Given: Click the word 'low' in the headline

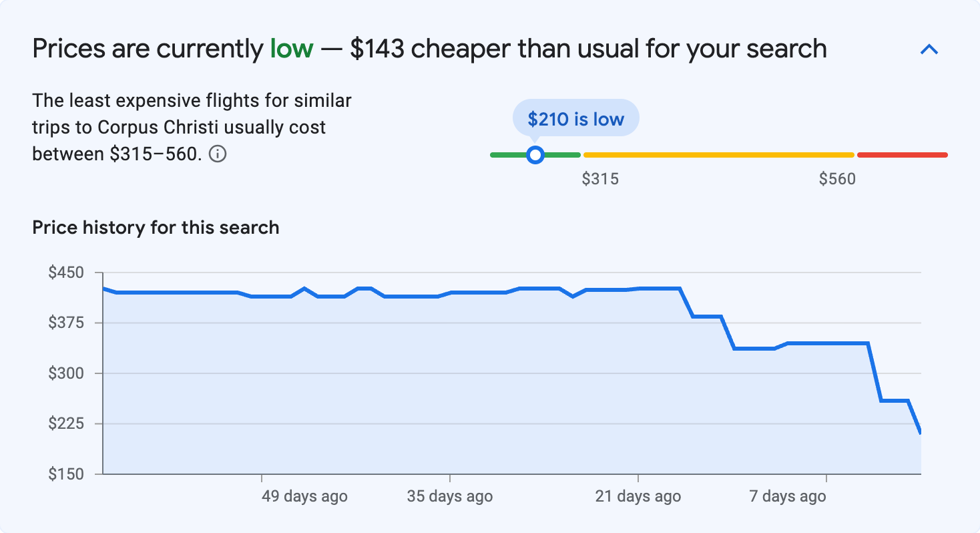Looking at the screenshot, I should (x=292, y=48).
